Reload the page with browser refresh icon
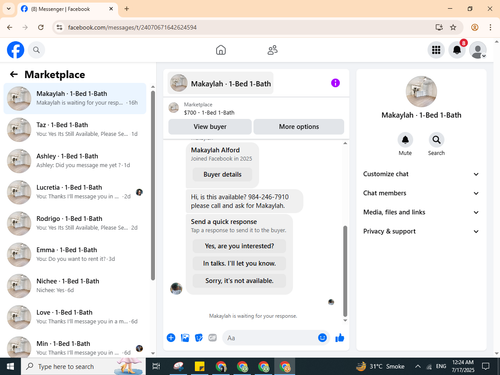The height and width of the screenshot is (375, 500). tap(41, 27)
